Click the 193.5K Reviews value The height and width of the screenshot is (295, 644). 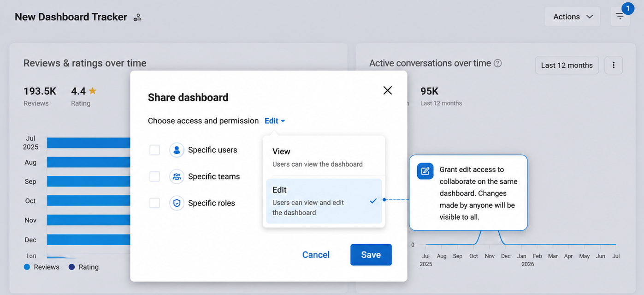[x=40, y=91]
